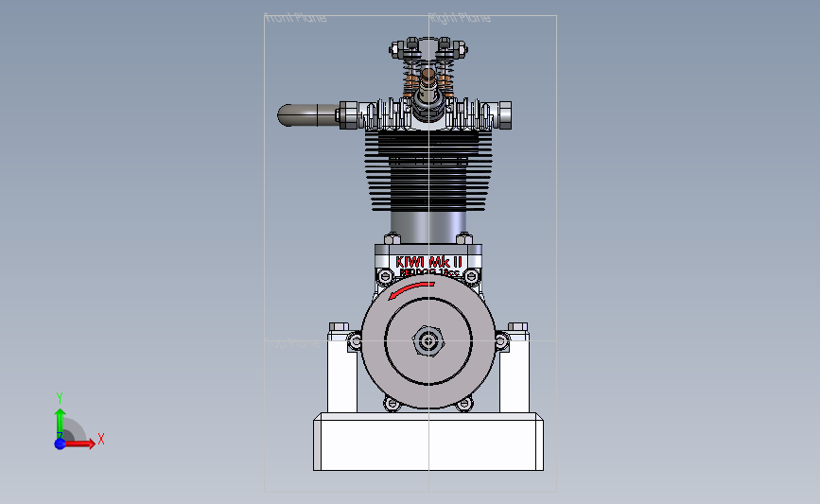Select the right orange valve spring
The height and width of the screenshot is (504, 820).
(x=444, y=78)
